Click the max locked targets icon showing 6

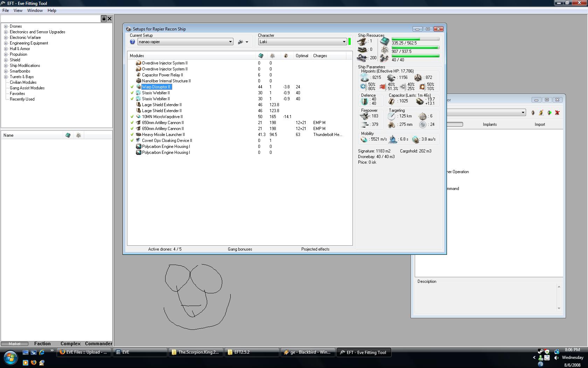tap(422, 116)
